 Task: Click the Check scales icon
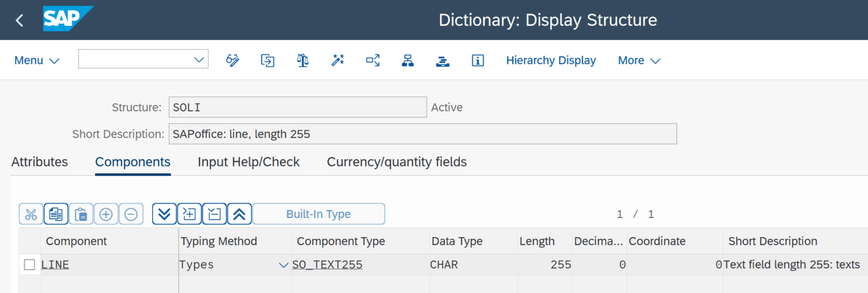(302, 60)
